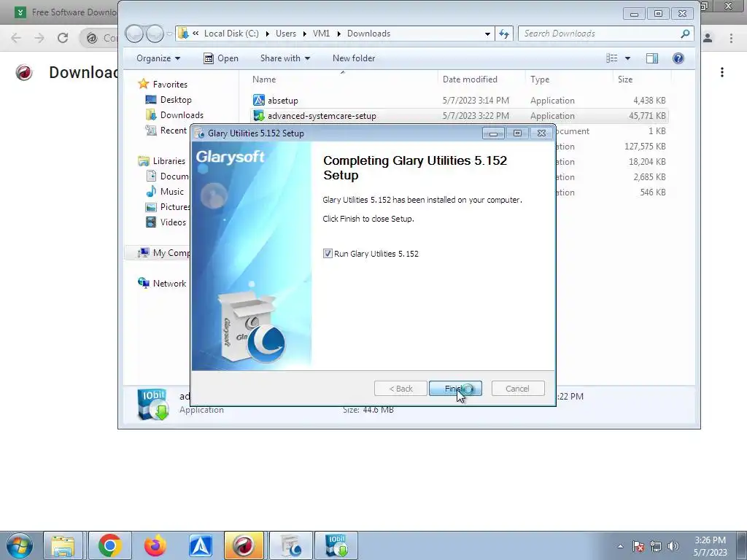
Task: Open Explorer help icon
Action: pyautogui.click(x=678, y=58)
